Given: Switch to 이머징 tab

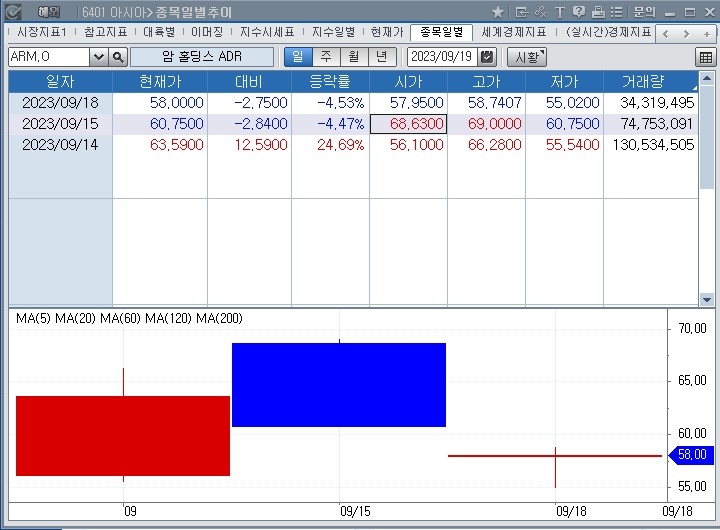Looking at the screenshot, I should (x=207, y=32).
